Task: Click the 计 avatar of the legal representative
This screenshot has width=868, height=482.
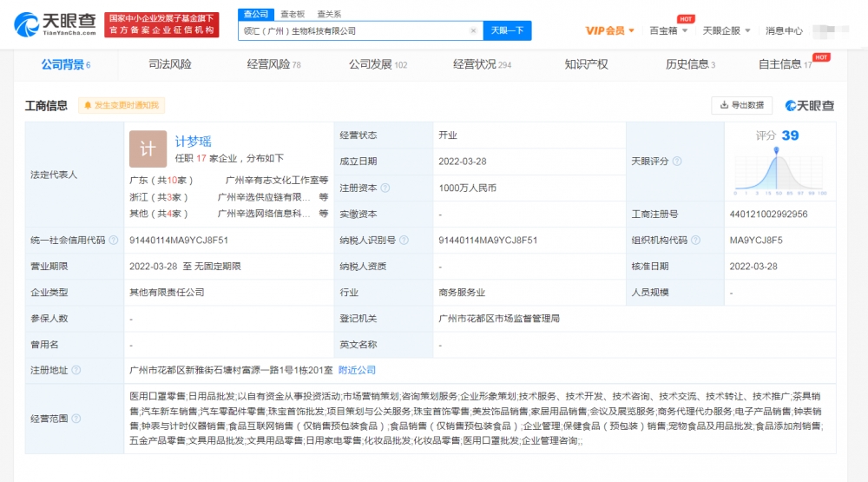Action: click(x=148, y=149)
